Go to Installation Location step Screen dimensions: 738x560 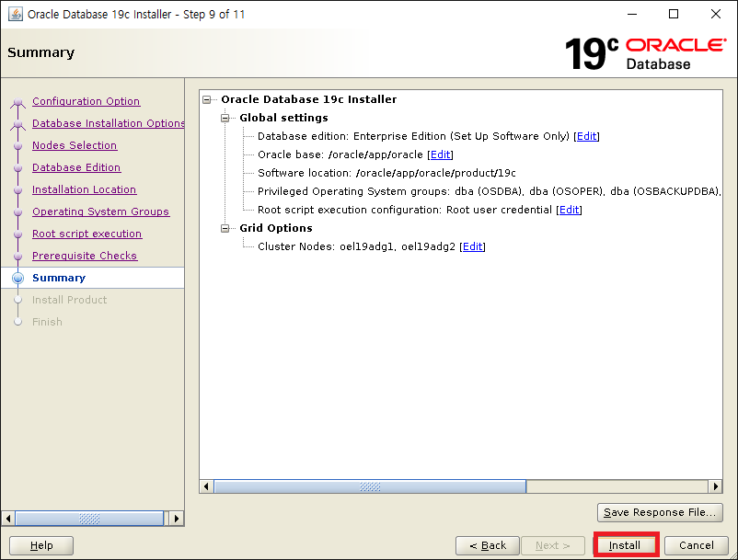tap(85, 189)
